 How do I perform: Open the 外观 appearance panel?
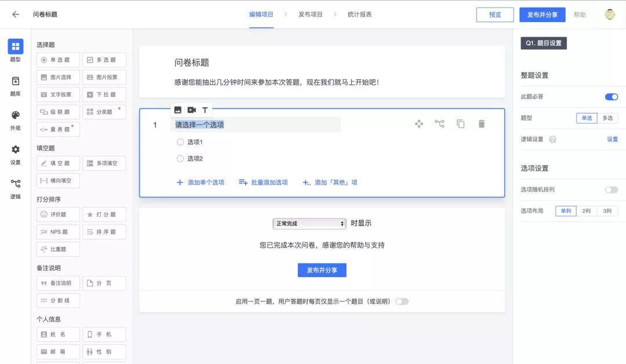(x=14, y=120)
